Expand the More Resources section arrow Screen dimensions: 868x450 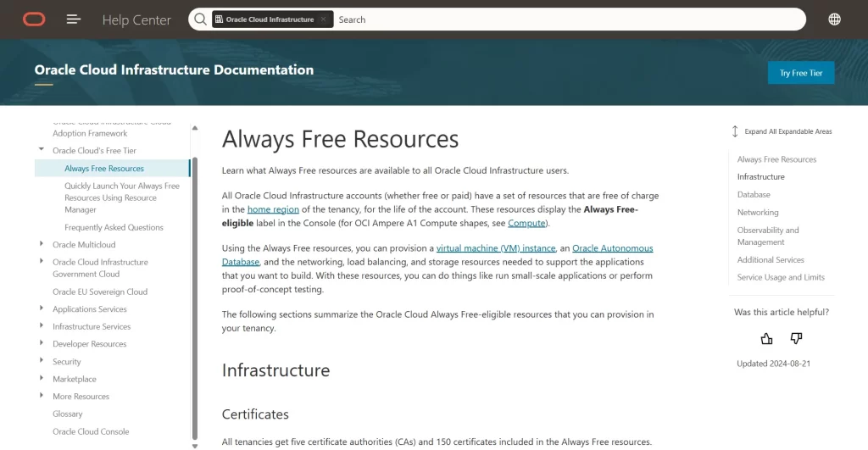[42, 395]
